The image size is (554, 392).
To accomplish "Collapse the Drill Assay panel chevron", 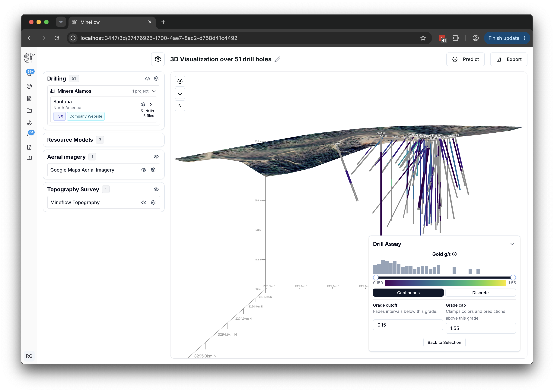I will point(512,244).
